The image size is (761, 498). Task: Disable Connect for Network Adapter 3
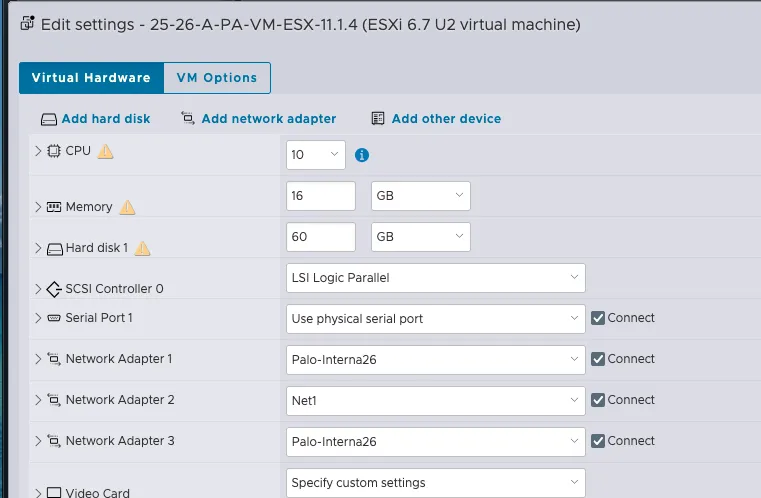click(598, 441)
